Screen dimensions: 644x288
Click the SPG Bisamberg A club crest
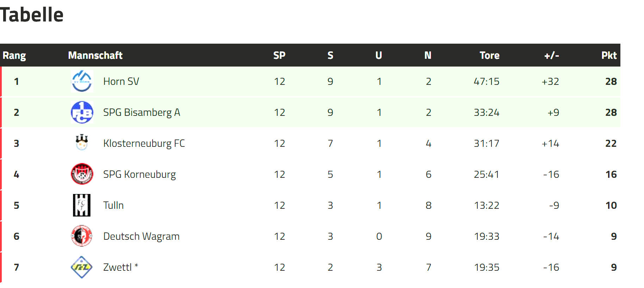pos(82,112)
